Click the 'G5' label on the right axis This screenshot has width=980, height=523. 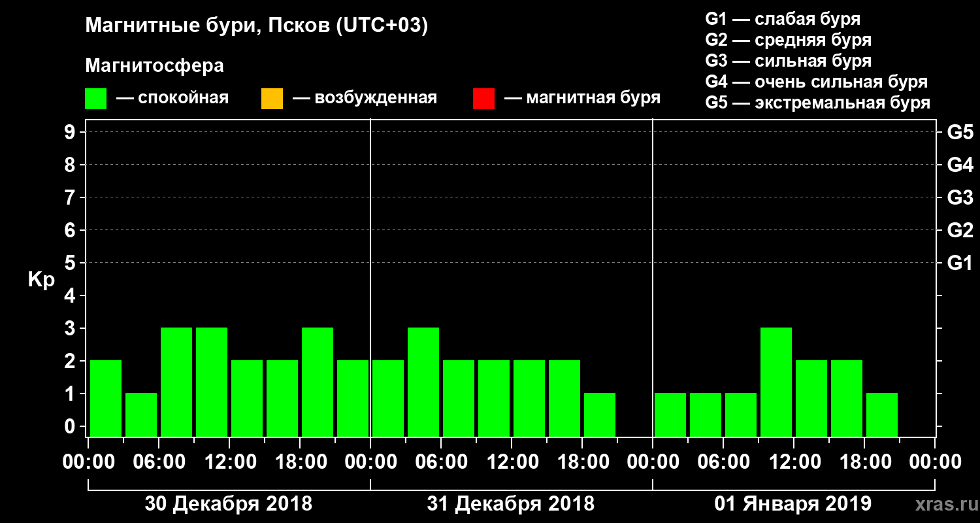tap(960, 132)
